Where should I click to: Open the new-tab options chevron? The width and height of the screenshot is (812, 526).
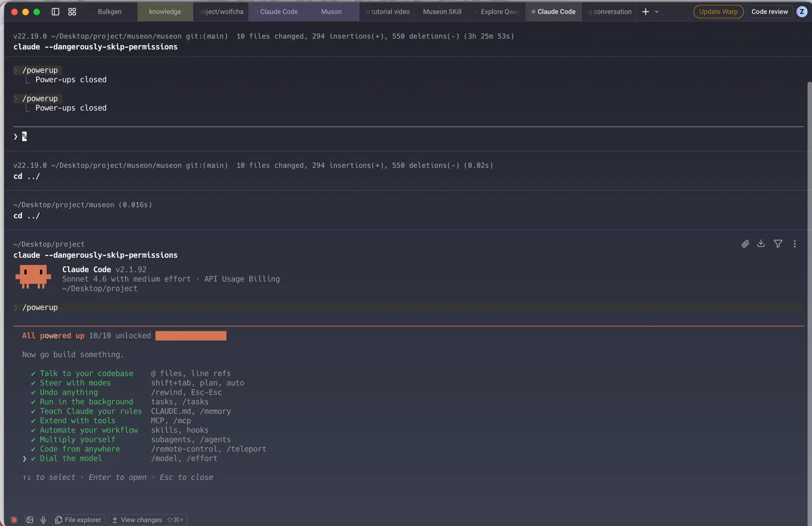(657, 12)
